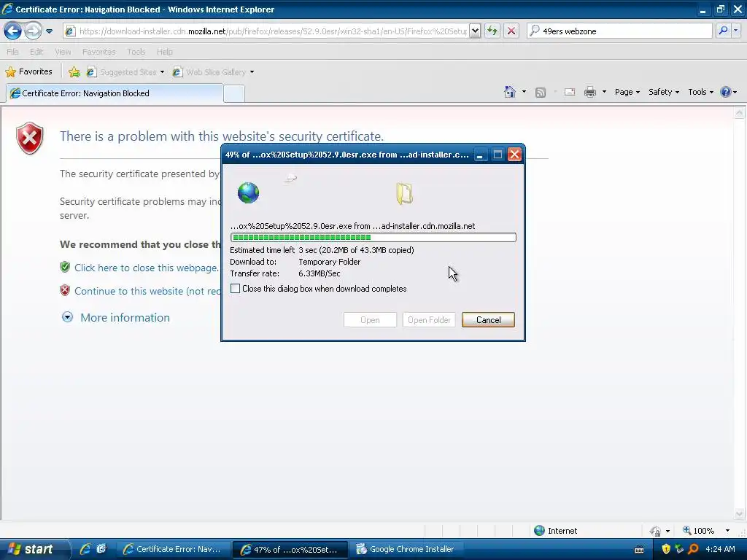Click the 100% zoom level button
The height and width of the screenshot is (560, 747).
pos(699,531)
